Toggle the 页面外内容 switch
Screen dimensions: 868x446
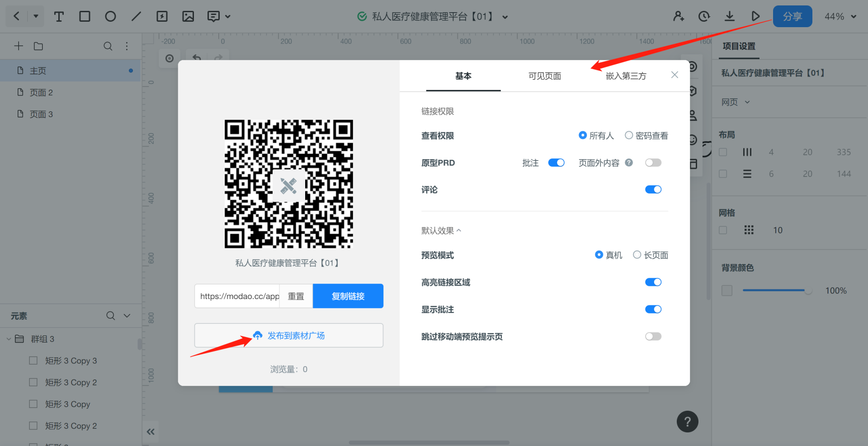653,162
